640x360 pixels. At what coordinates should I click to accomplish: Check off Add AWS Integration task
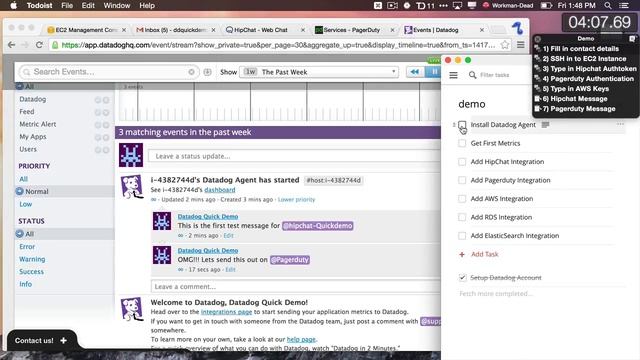click(x=462, y=199)
